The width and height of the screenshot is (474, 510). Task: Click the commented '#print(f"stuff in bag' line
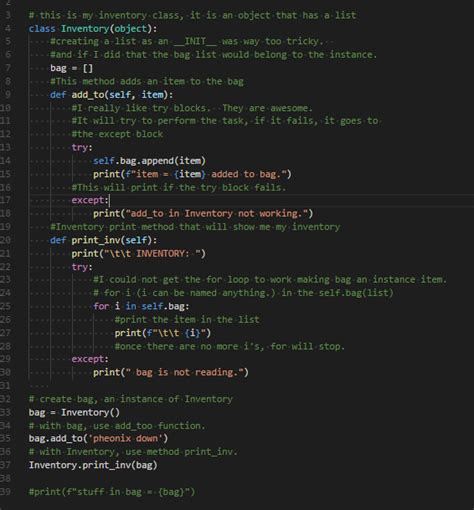tap(112, 492)
